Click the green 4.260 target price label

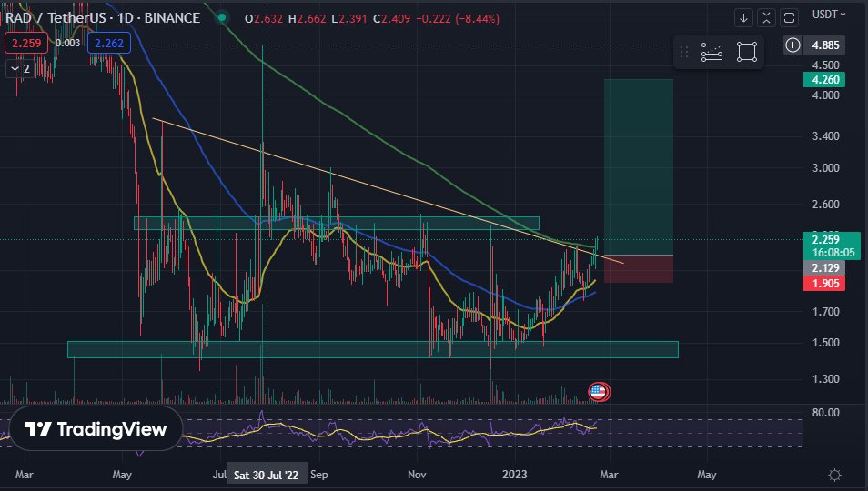click(x=825, y=80)
